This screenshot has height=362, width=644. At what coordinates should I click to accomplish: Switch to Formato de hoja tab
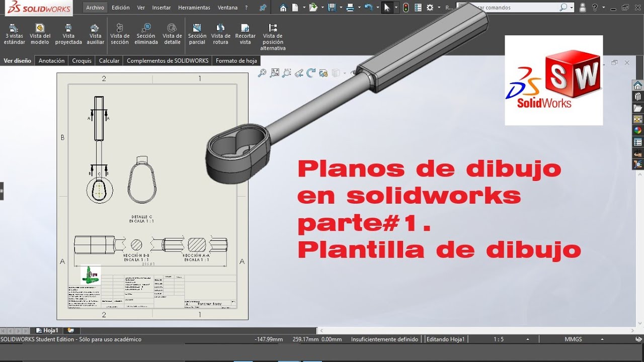click(x=236, y=61)
